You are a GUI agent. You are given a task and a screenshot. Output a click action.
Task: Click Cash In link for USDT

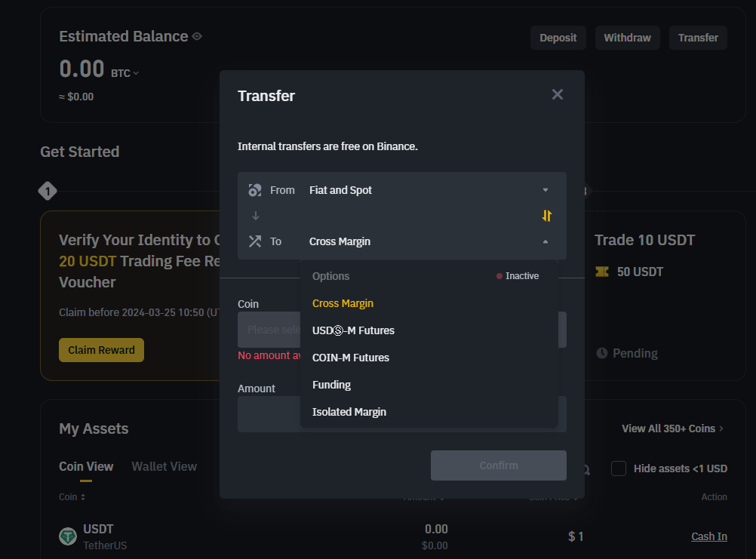pyautogui.click(x=708, y=536)
